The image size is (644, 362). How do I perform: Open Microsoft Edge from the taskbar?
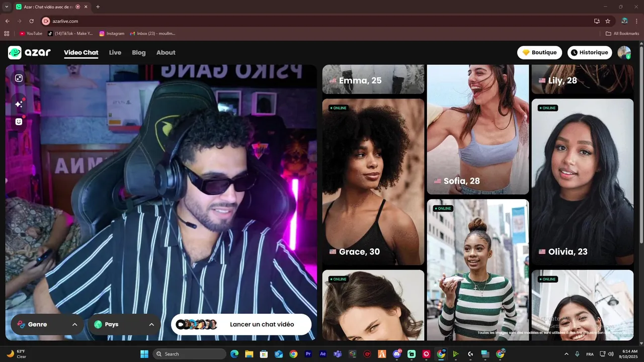(x=234, y=354)
